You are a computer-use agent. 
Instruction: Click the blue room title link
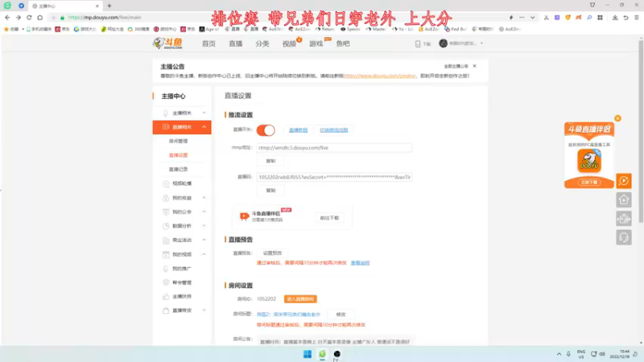288,315
